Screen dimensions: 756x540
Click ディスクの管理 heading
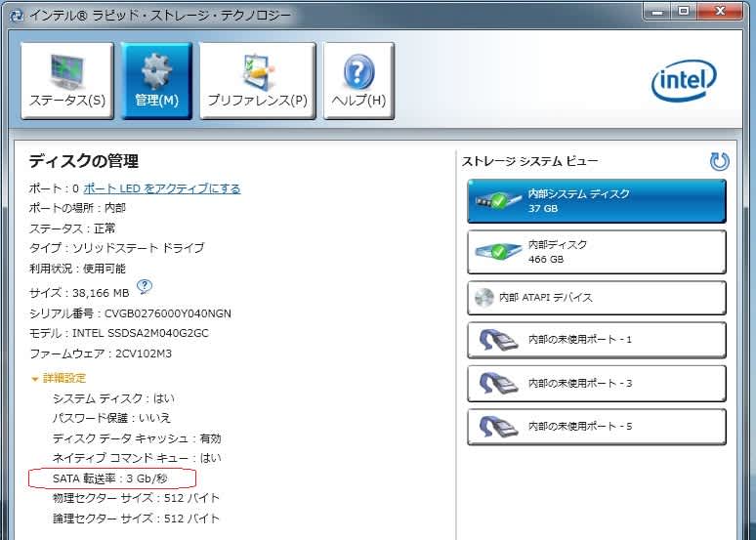pos(84,161)
